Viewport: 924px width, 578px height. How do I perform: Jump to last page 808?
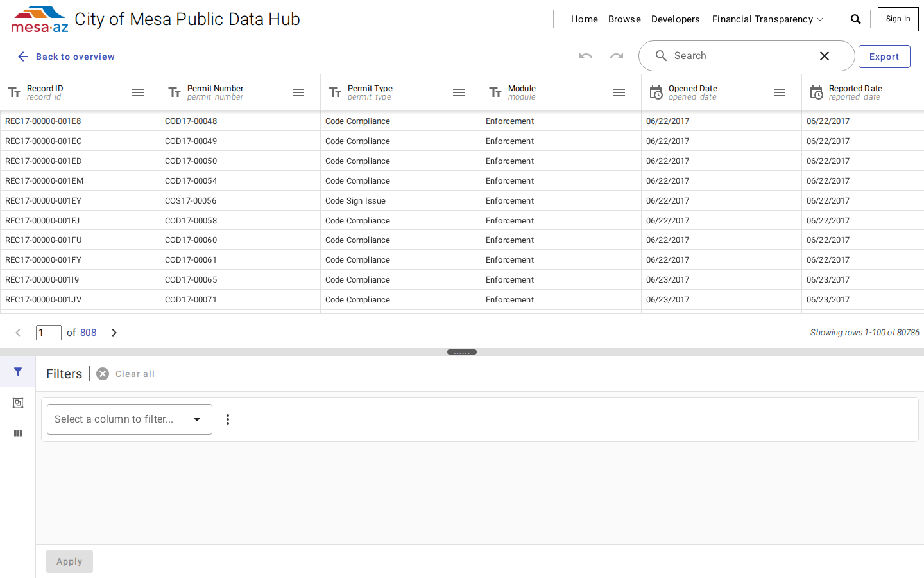(x=89, y=333)
